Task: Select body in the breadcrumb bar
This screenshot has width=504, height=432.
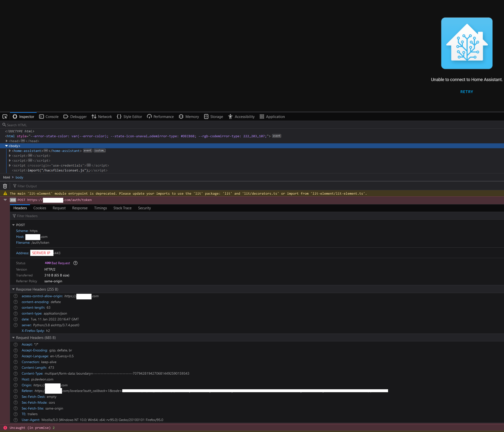Action: (19, 177)
